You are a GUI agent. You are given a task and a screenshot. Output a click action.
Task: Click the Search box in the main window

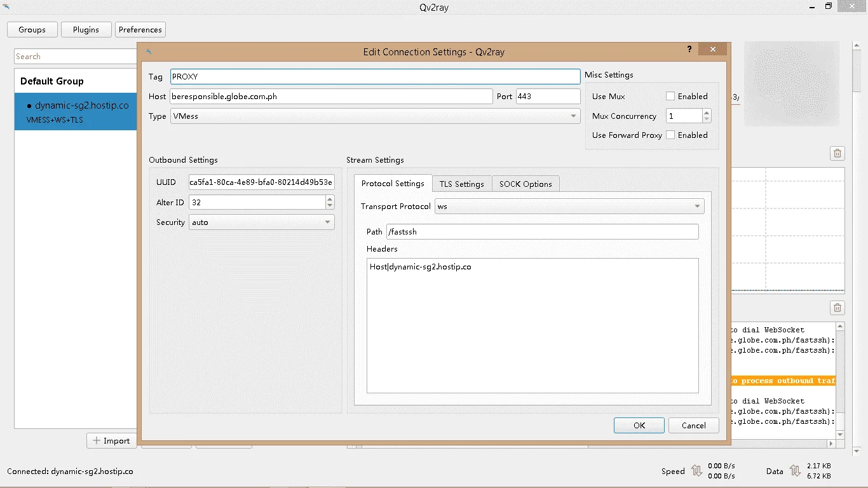pyautogui.click(x=76, y=57)
